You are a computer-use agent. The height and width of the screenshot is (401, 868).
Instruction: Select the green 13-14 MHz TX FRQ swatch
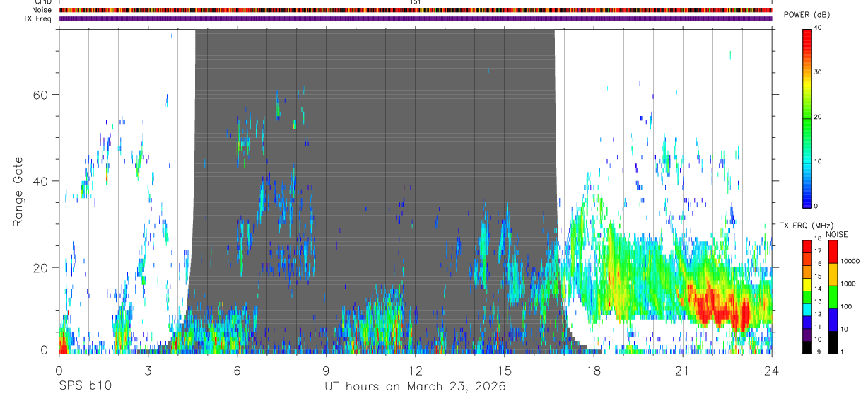(x=807, y=297)
